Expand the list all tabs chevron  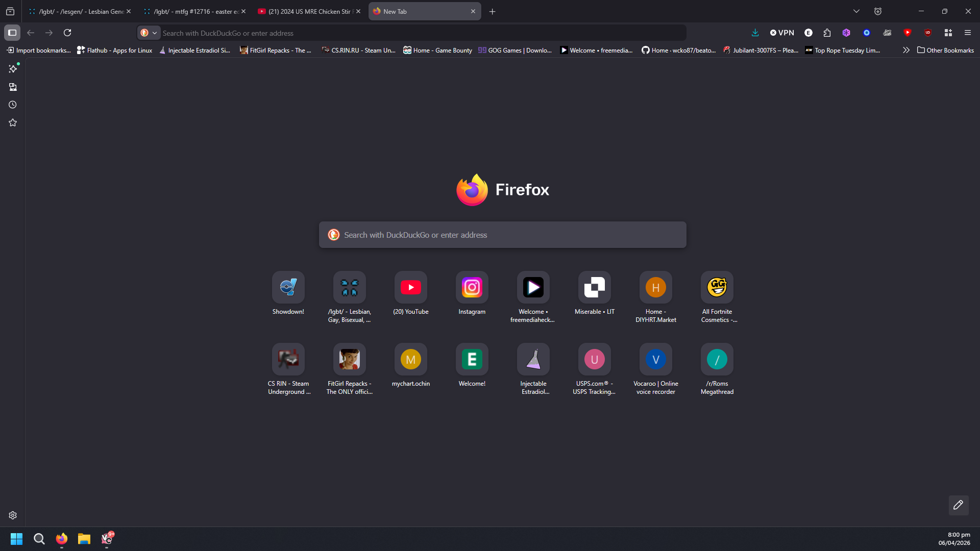point(856,11)
